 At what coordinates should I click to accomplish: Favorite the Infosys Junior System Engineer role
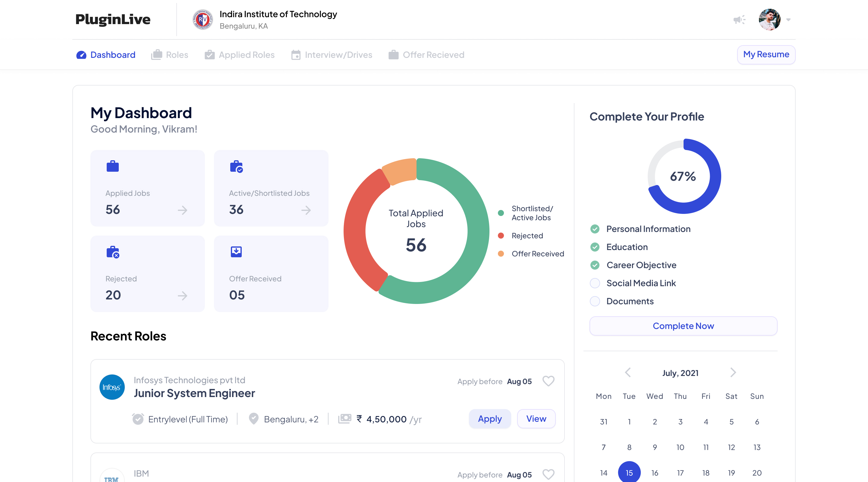(548, 381)
